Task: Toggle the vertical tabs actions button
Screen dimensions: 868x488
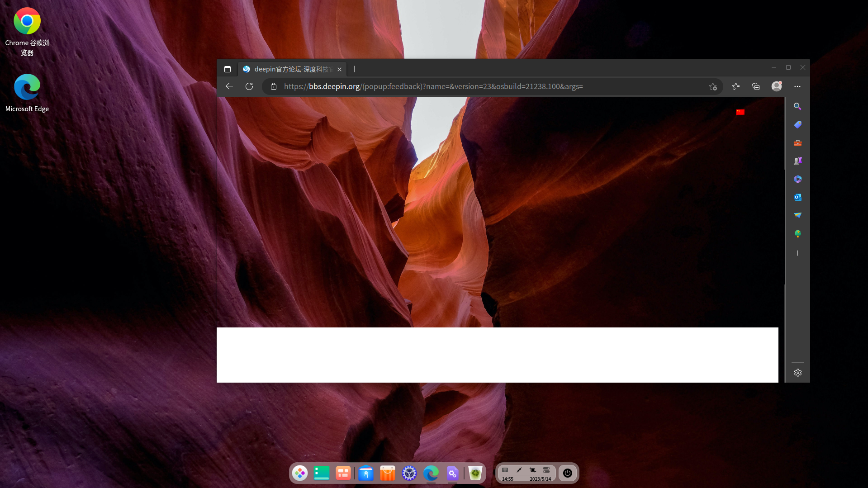Action: (x=228, y=69)
